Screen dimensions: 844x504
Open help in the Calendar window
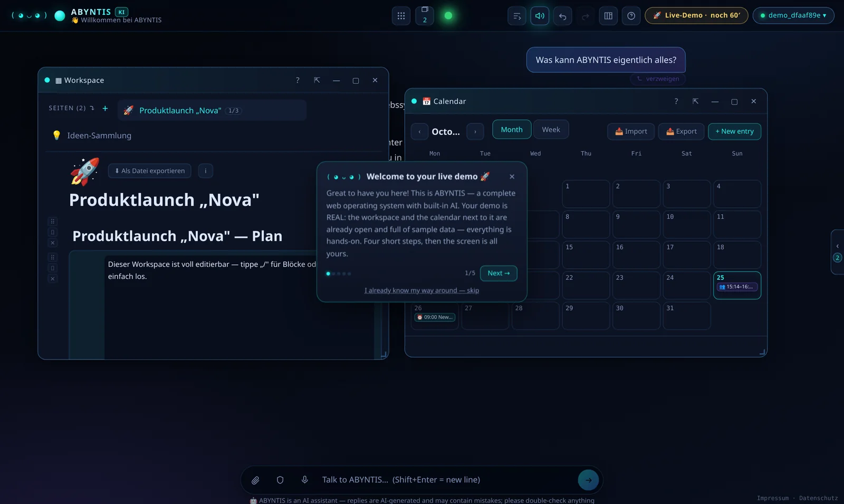click(676, 101)
